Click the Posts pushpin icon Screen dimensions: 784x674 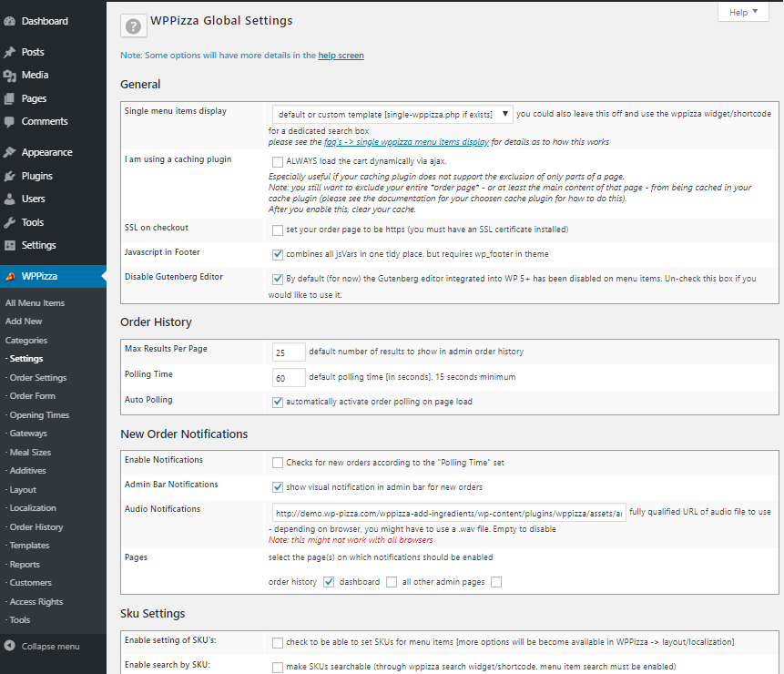pos(10,52)
